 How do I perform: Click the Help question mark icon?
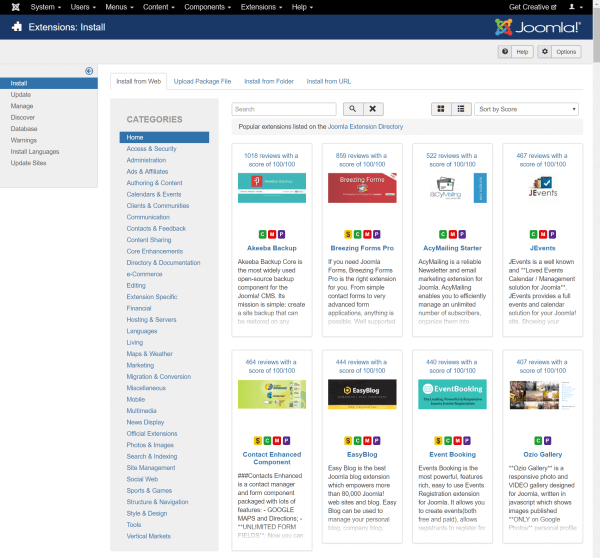point(505,52)
